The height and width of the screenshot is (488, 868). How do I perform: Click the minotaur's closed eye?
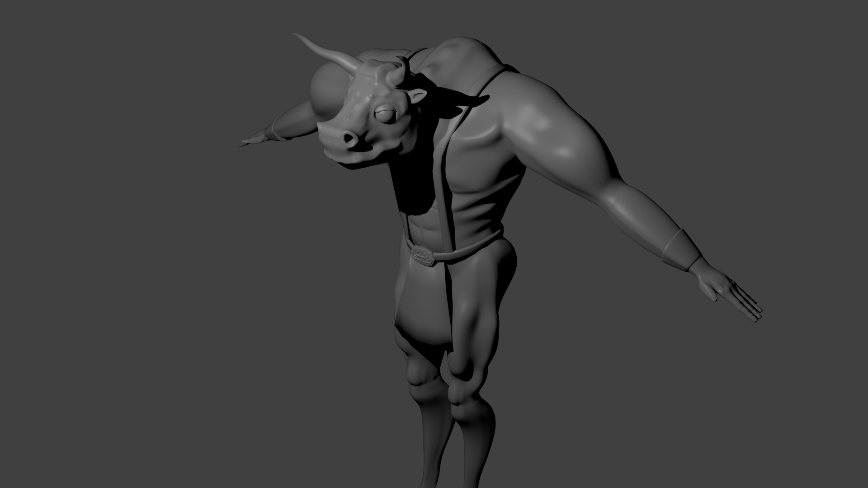(x=386, y=115)
